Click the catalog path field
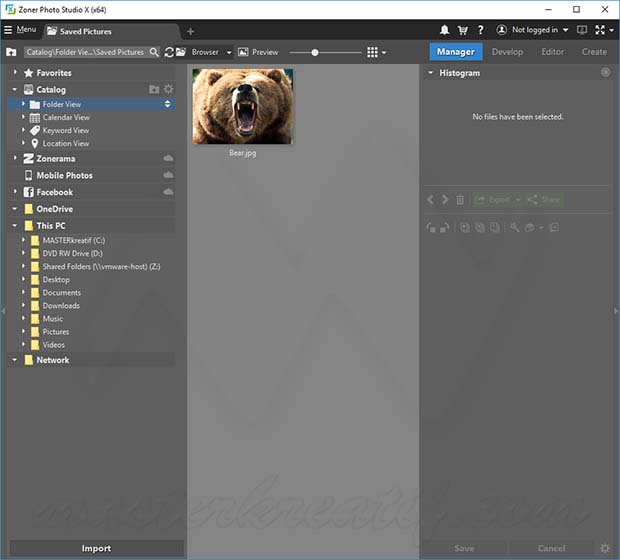Image resolution: width=620 pixels, height=560 pixels. coord(85,52)
